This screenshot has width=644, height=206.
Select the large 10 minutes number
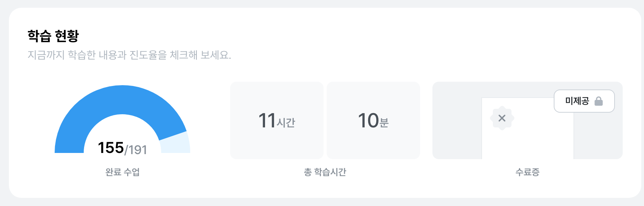pyautogui.click(x=368, y=120)
